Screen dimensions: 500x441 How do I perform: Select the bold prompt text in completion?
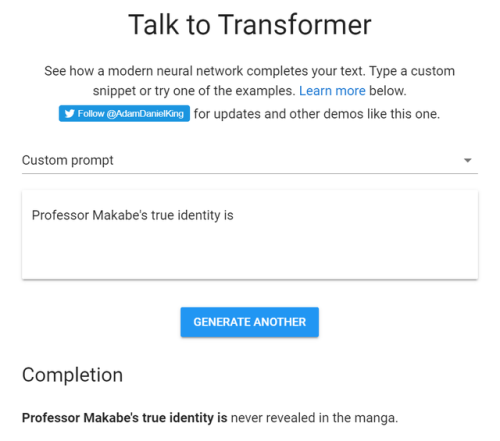tap(125, 418)
